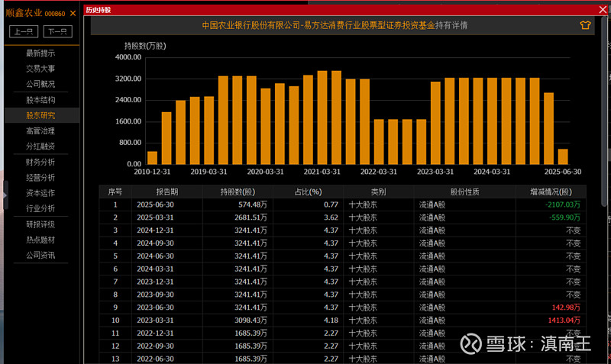
Task: Open 公司资讯 menu item
Action: point(40,256)
